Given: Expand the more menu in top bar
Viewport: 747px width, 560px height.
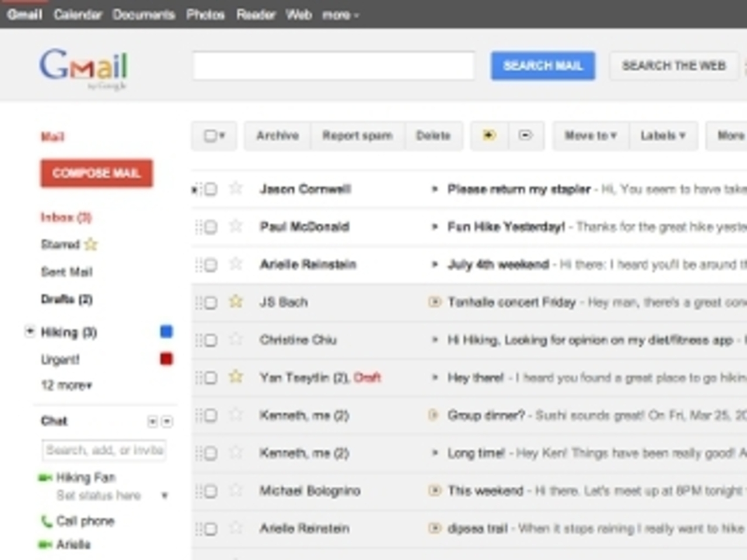Looking at the screenshot, I should (x=340, y=15).
